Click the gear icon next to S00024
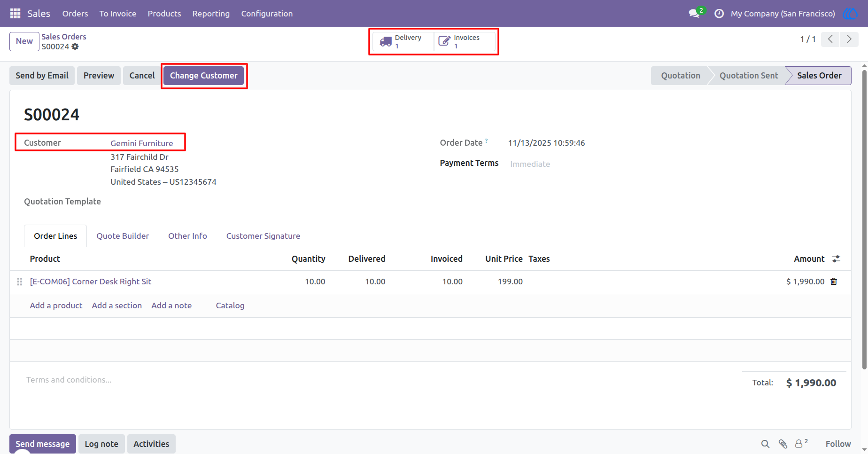 tap(75, 47)
